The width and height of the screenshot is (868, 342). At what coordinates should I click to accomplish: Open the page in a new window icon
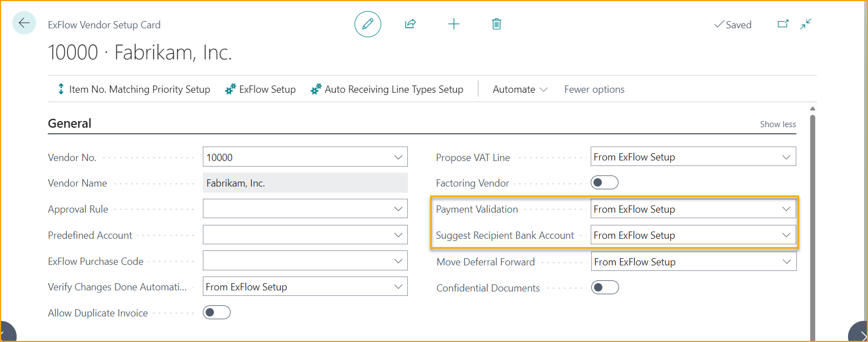click(x=783, y=24)
